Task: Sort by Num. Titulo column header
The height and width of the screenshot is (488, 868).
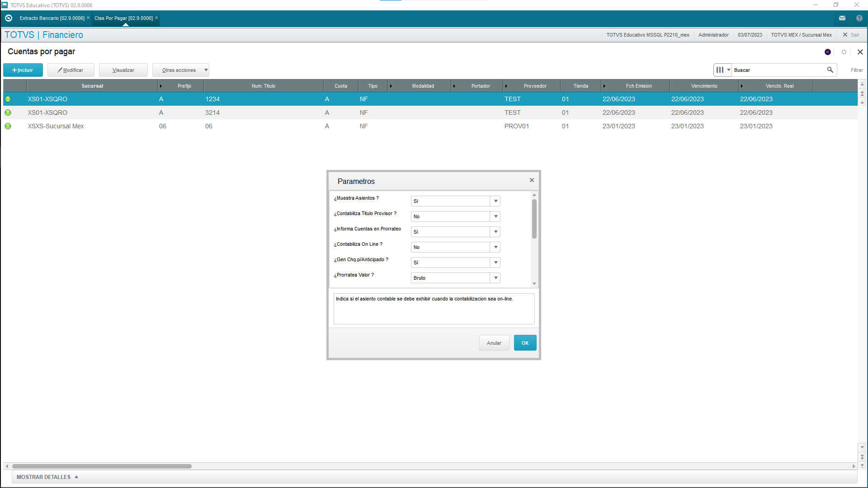Action: 264,86
